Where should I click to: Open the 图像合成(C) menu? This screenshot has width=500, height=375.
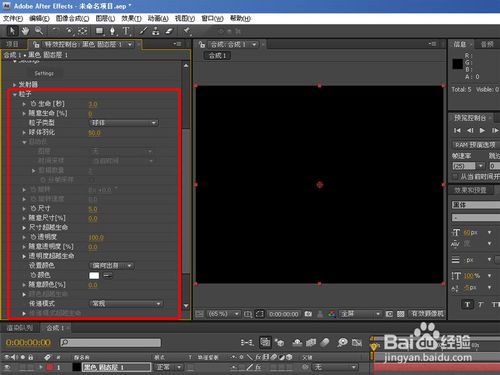pos(72,18)
